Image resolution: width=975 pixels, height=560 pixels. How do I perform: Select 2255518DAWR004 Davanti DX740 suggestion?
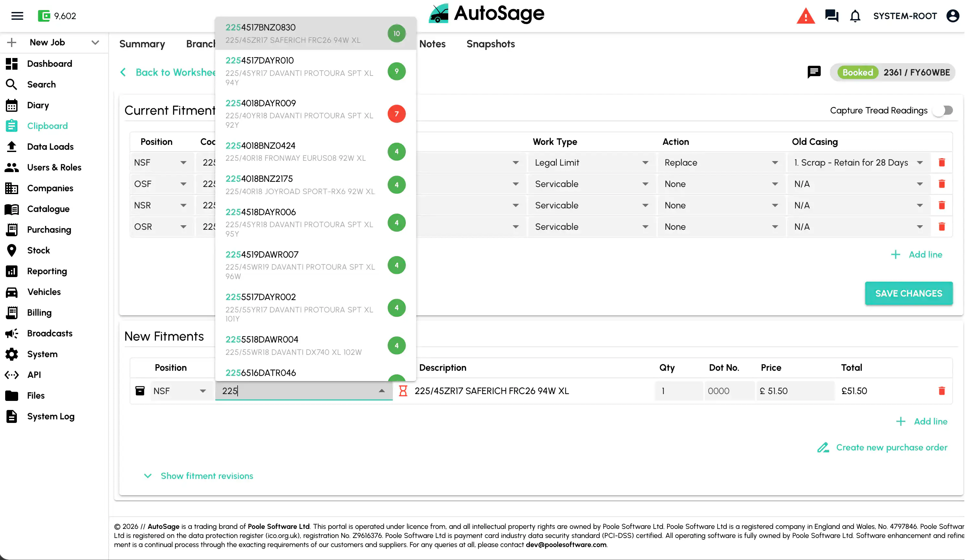click(x=315, y=345)
